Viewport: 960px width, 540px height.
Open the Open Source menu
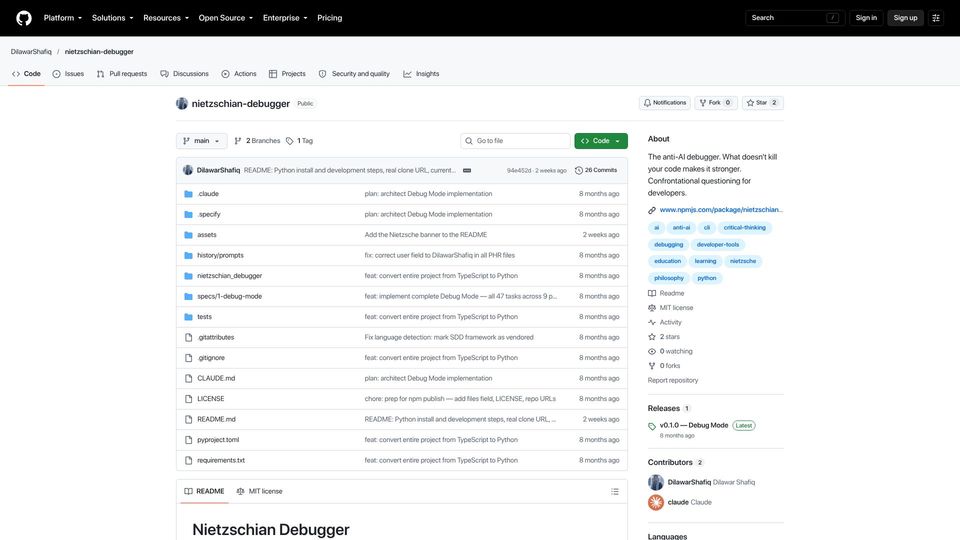click(225, 18)
